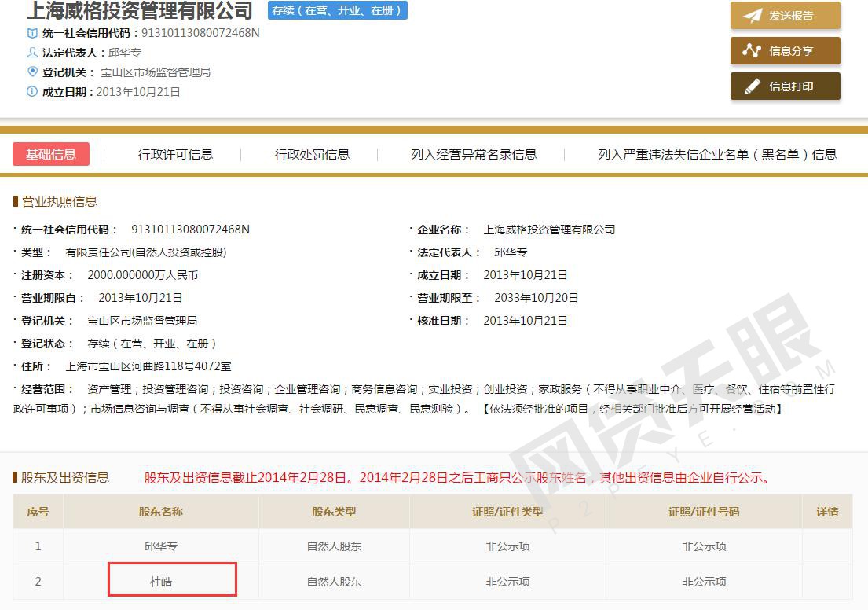Click the location pin icon beside 登记机关

33,72
